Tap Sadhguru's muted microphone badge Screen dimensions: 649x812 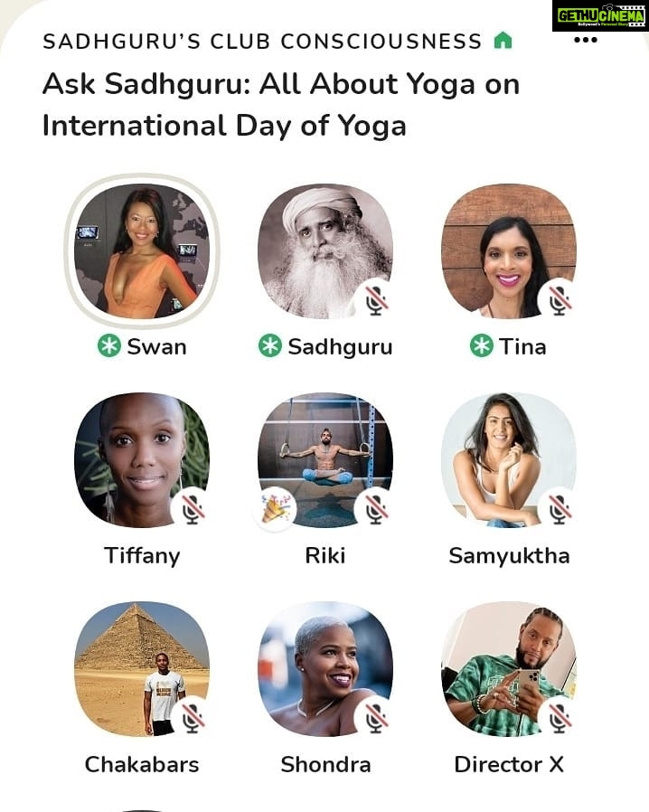point(377,300)
